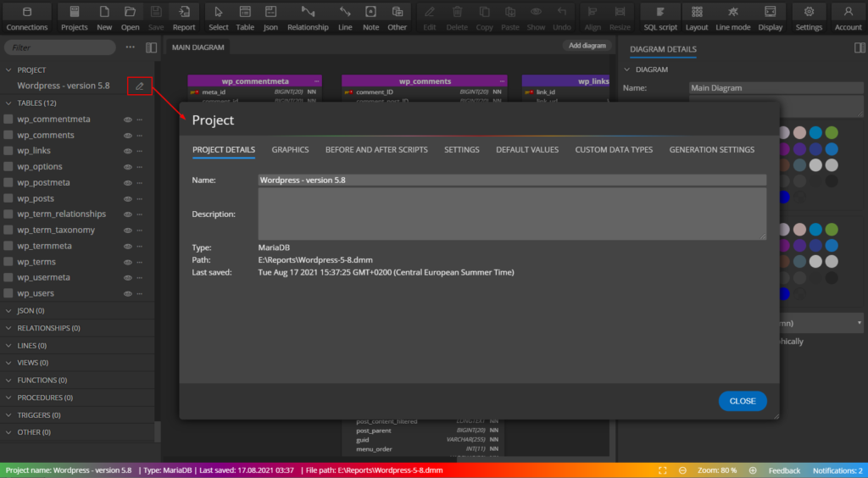The width and height of the screenshot is (868, 478).
Task: Click the sidebar Filter search box
Action: click(60, 47)
